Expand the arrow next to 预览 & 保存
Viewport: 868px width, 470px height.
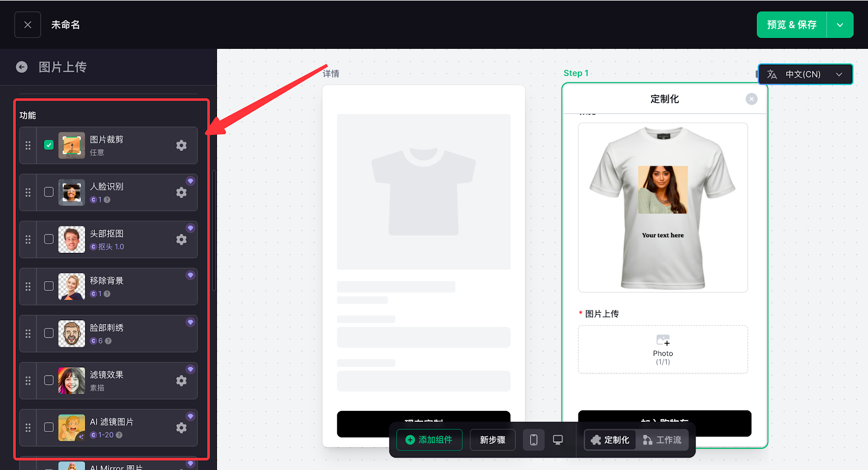[840, 25]
